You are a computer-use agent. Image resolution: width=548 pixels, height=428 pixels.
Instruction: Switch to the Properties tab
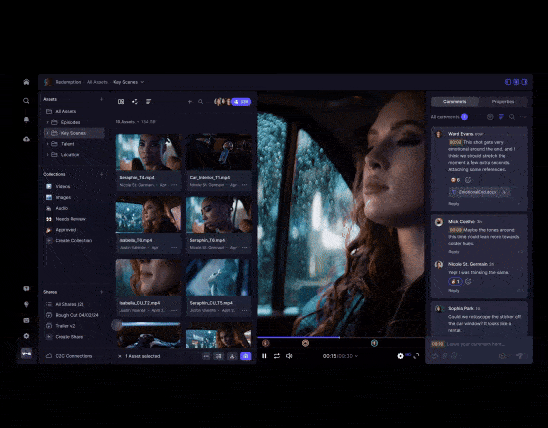tap(503, 102)
